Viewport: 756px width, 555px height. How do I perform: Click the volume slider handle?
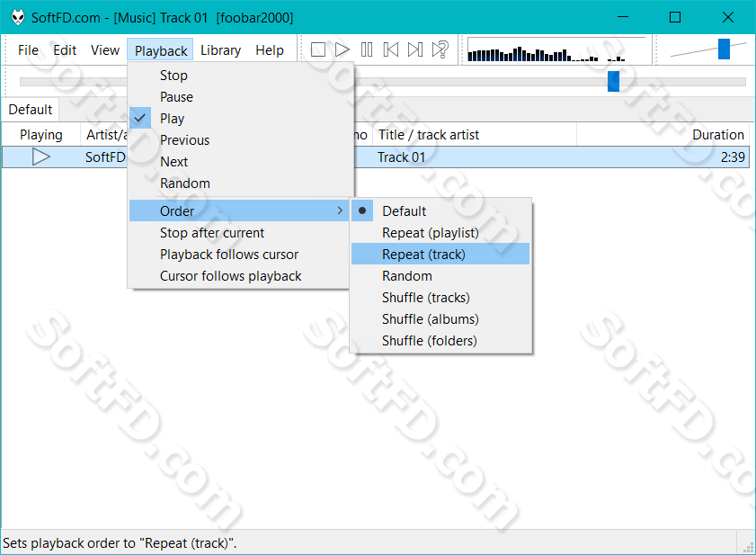pos(724,49)
